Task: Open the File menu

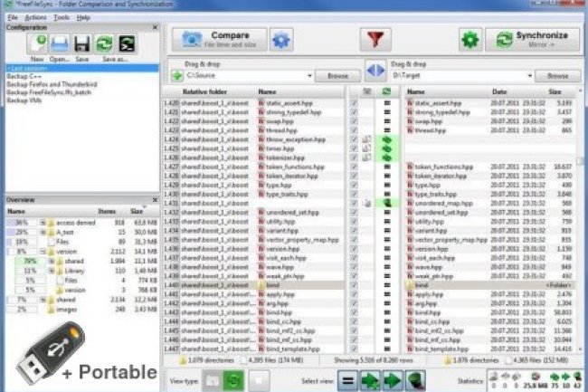Action: (13, 17)
